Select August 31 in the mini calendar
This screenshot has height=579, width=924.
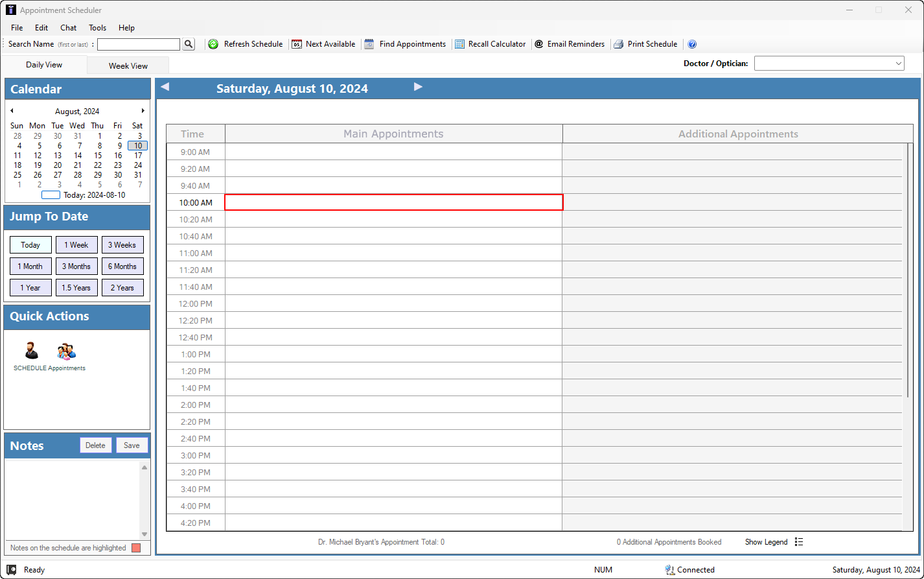(138, 175)
